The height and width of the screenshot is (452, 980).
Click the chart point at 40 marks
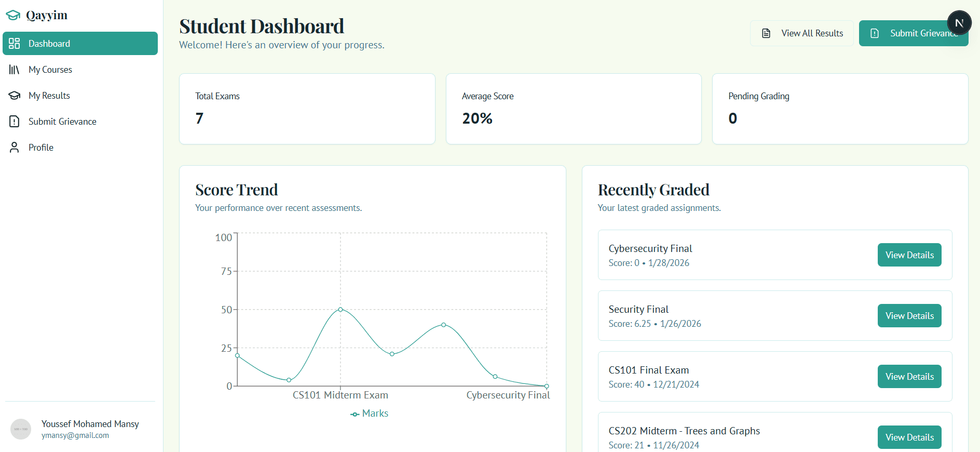[x=443, y=325]
